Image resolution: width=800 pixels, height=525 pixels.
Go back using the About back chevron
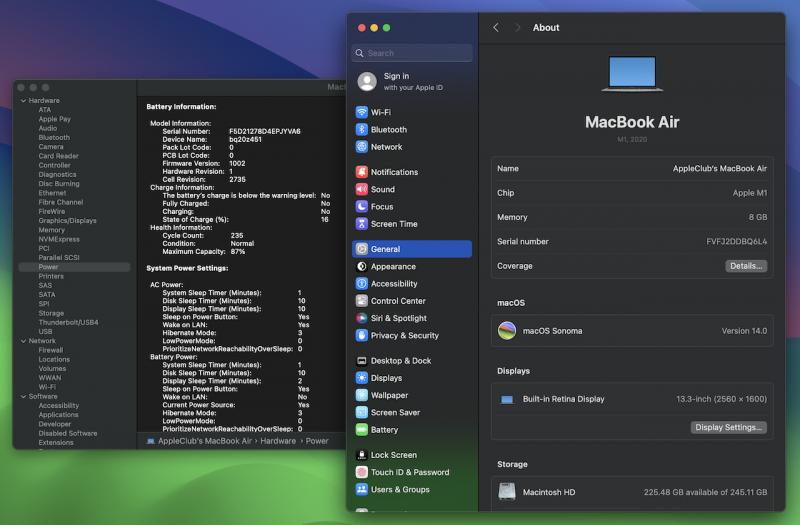click(496, 28)
